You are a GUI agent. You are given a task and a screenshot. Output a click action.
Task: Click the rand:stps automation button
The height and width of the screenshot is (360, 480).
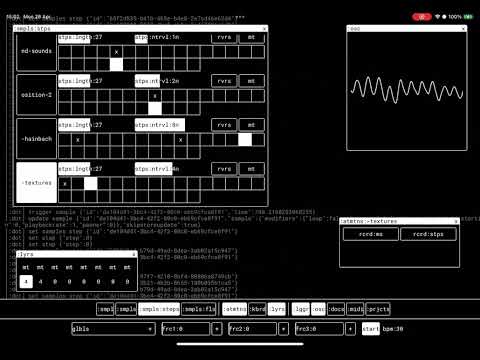point(428,234)
